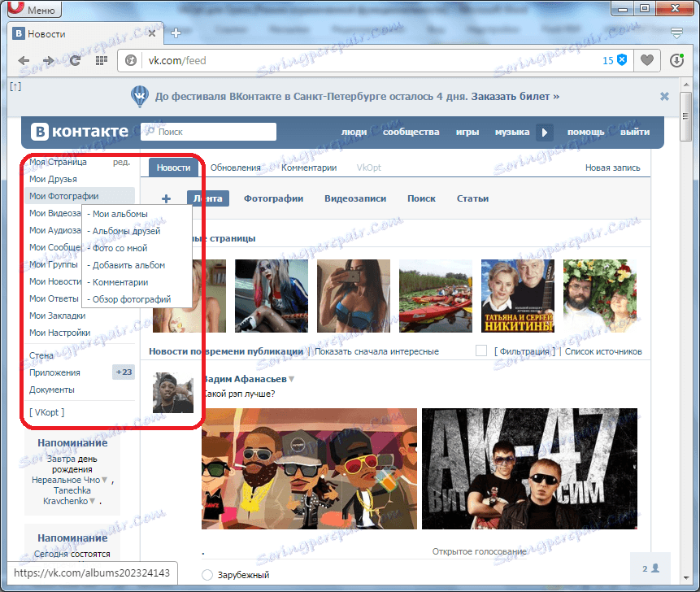This screenshot has height=592, width=700.
Task: Open the tabs menu icon at top right
Action: click(676, 33)
